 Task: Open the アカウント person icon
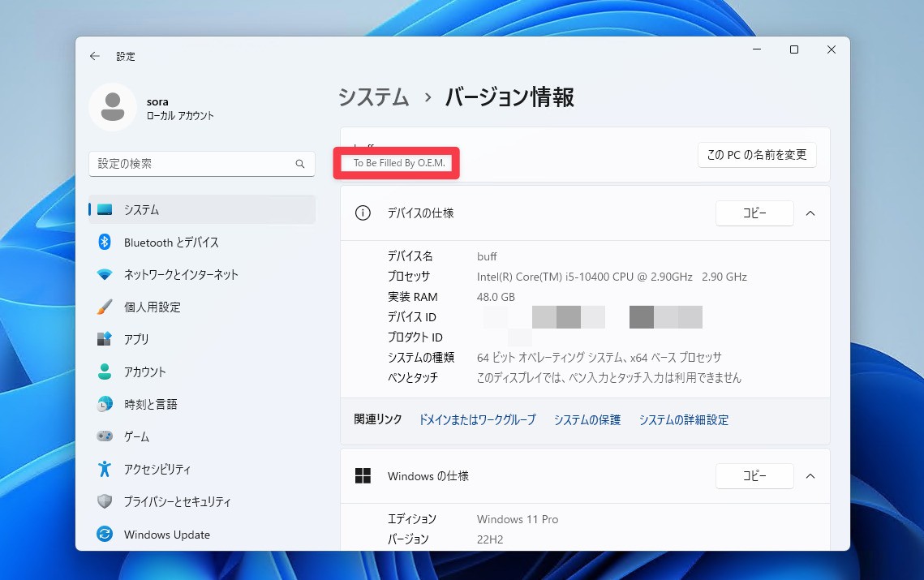click(x=105, y=372)
